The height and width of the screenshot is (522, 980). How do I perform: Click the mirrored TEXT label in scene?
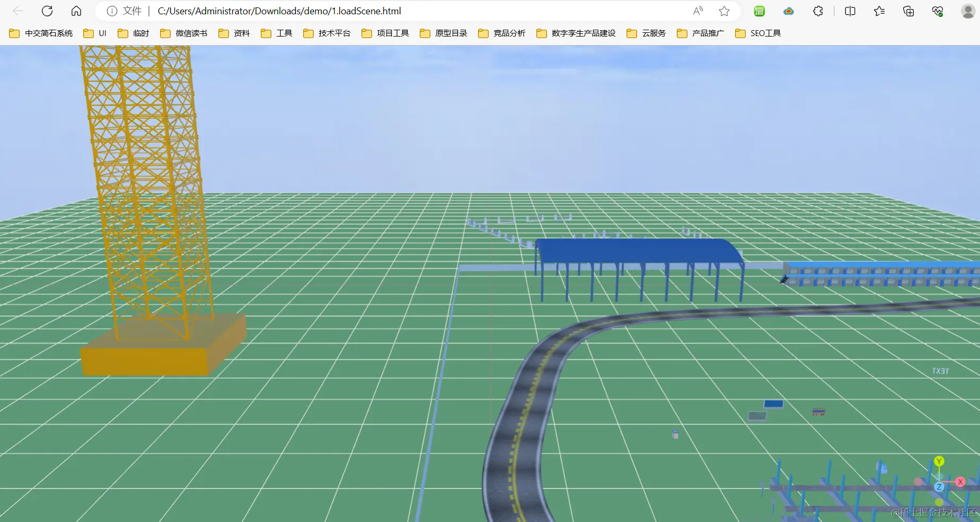click(941, 371)
